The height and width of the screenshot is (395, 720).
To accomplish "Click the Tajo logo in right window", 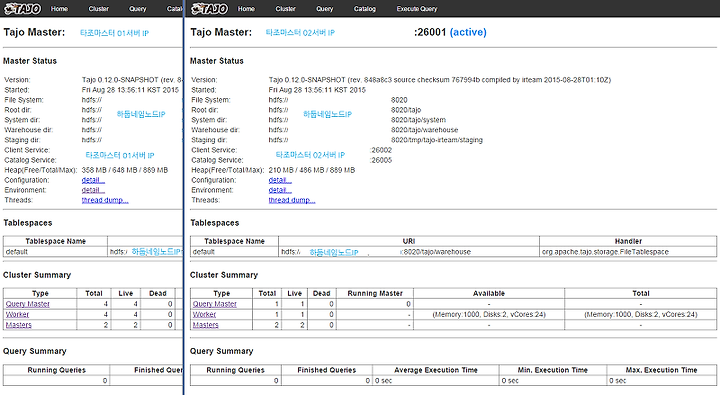I will pos(209,8).
